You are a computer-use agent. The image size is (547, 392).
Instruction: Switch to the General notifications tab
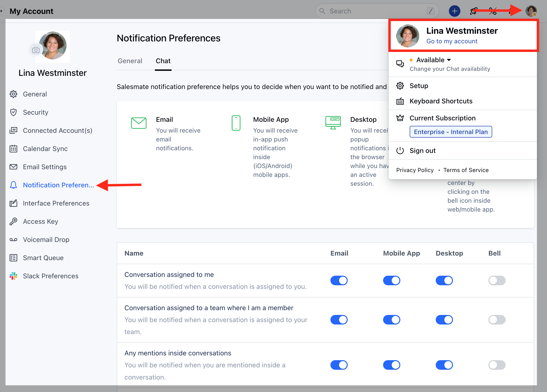pyautogui.click(x=130, y=61)
